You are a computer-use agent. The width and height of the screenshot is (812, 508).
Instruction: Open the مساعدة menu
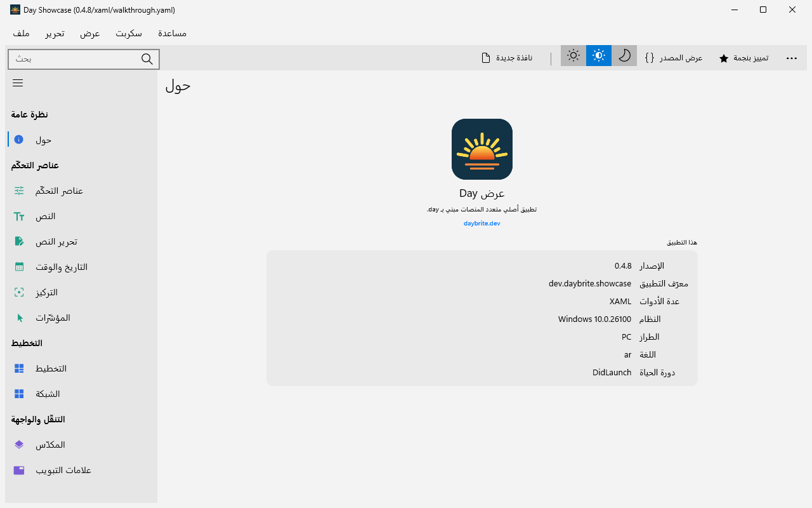172,33
